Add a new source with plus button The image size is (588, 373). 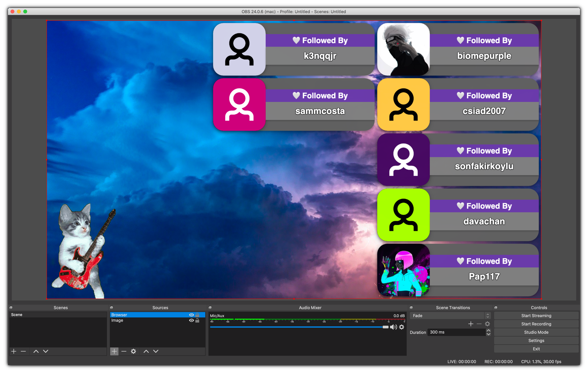(x=114, y=351)
